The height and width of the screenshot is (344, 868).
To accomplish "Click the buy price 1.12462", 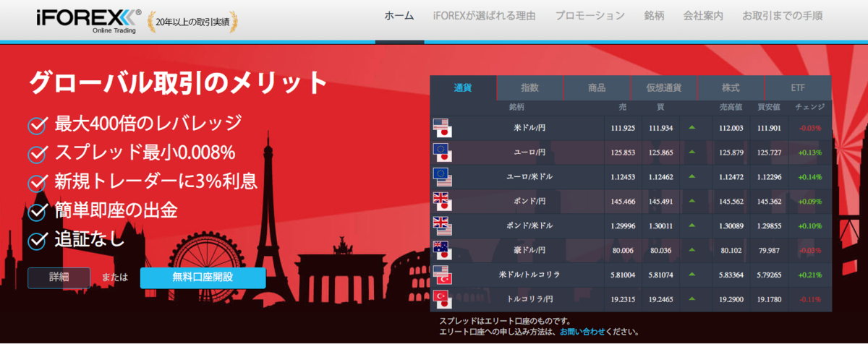I will pyautogui.click(x=661, y=177).
